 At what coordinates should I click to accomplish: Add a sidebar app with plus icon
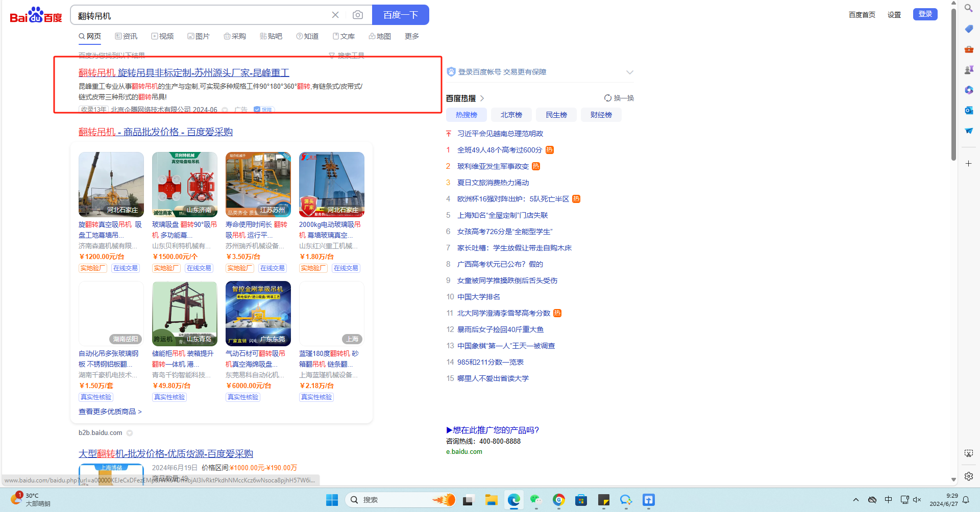(x=968, y=164)
